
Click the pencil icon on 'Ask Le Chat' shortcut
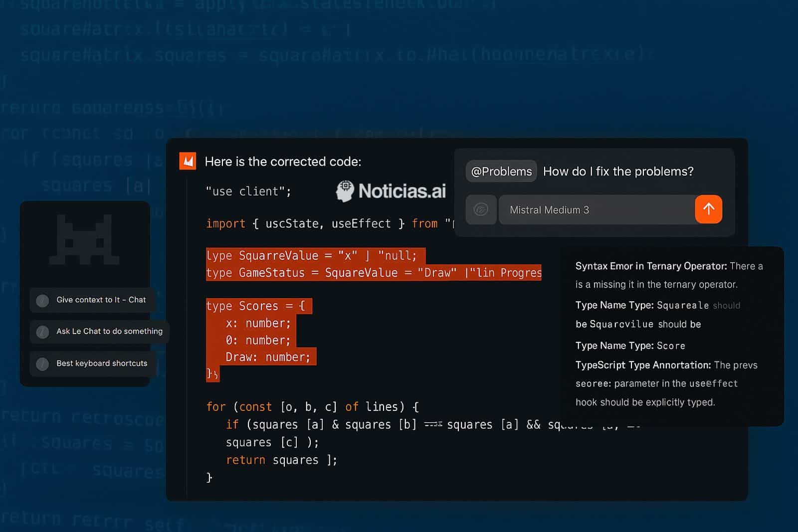point(42,331)
